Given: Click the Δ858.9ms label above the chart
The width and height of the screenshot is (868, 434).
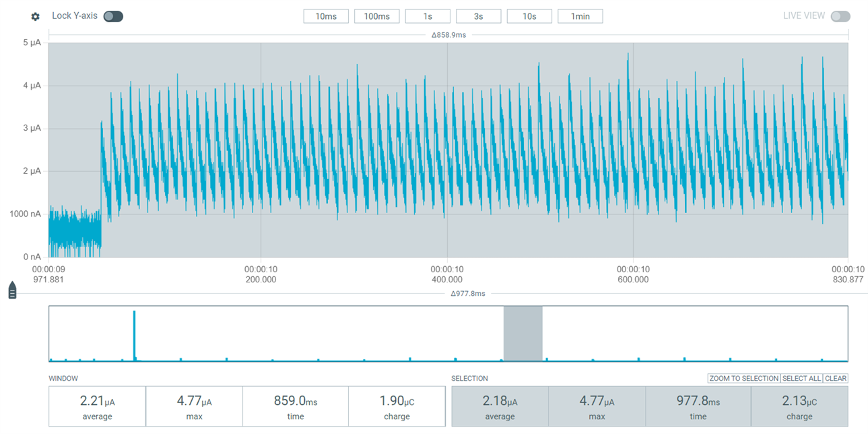Looking at the screenshot, I should click(448, 34).
